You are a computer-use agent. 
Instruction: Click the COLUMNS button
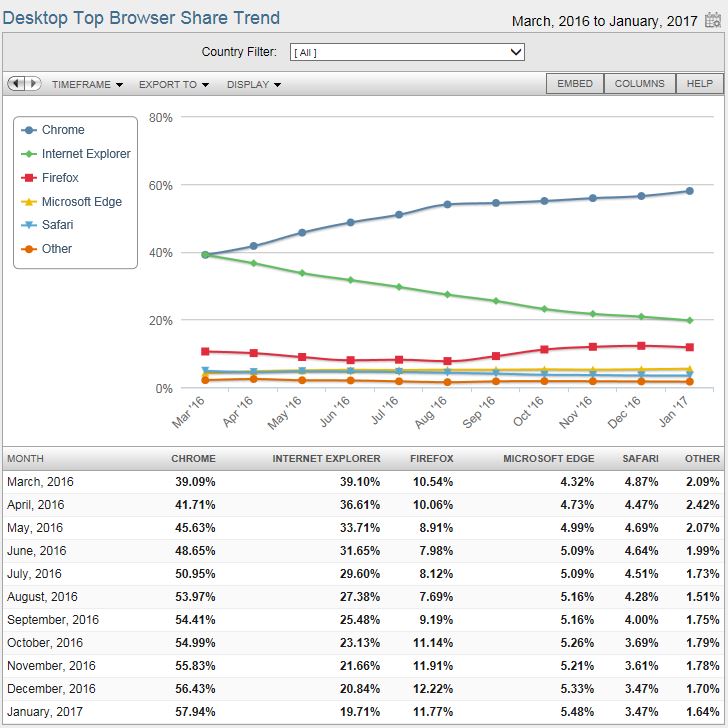click(x=639, y=84)
